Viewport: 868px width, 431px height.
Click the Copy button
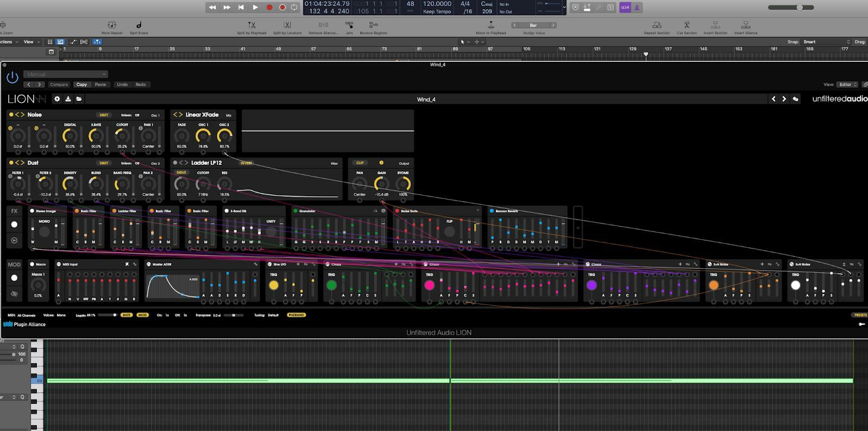(81, 85)
